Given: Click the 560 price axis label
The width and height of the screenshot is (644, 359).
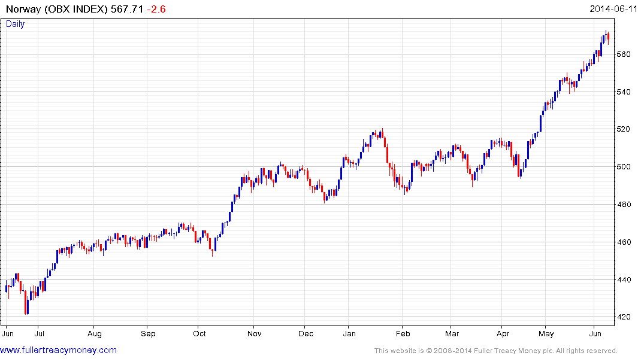Looking at the screenshot, I should pyautogui.click(x=624, y=54).
